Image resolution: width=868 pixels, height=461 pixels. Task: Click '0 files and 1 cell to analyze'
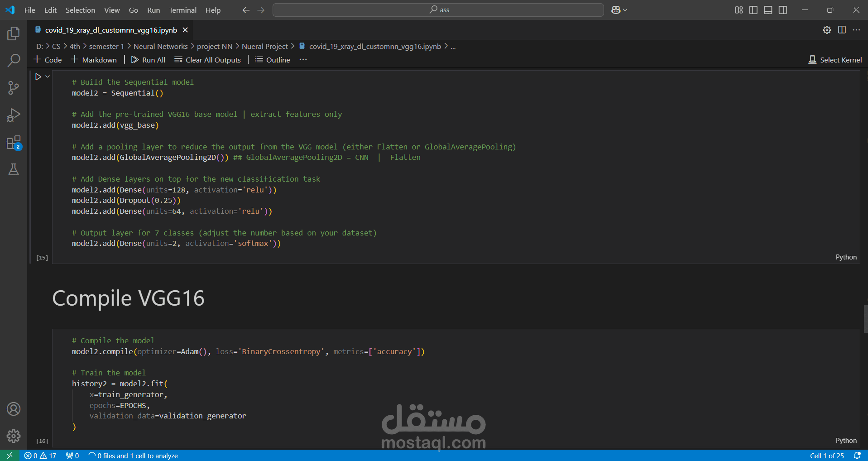pyautogui.click(x=133, y=456)
